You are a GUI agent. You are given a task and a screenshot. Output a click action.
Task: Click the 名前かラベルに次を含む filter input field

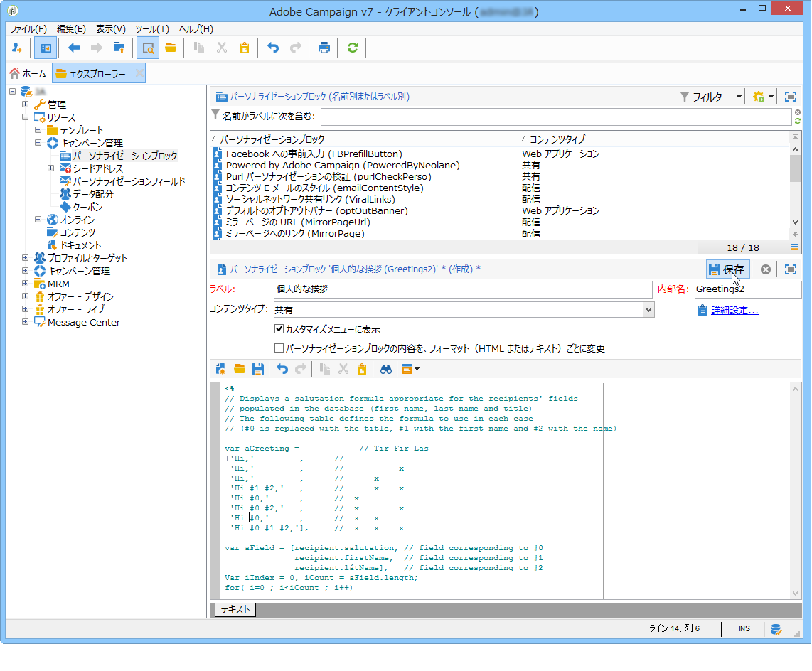point(555,117)
